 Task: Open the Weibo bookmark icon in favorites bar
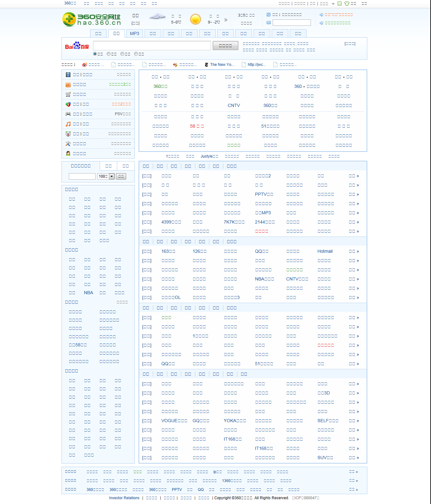click(84, 65)
